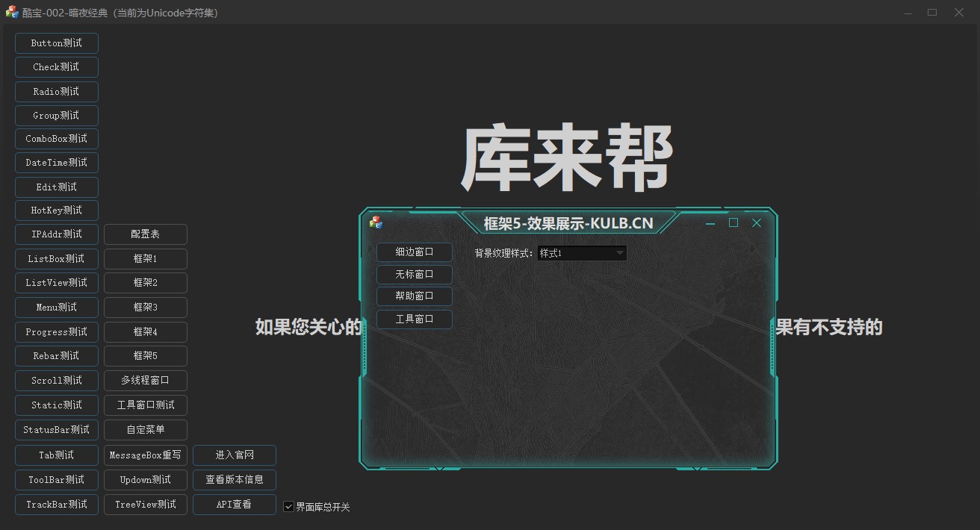Click 细边窗口 in the 框架5 window

(x=415, y=252)
